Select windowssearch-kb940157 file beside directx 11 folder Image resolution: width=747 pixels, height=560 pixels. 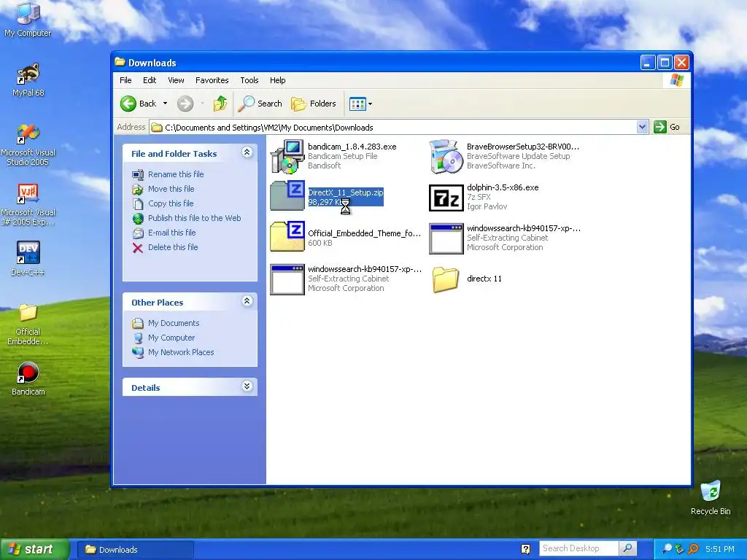click(287, 279)
